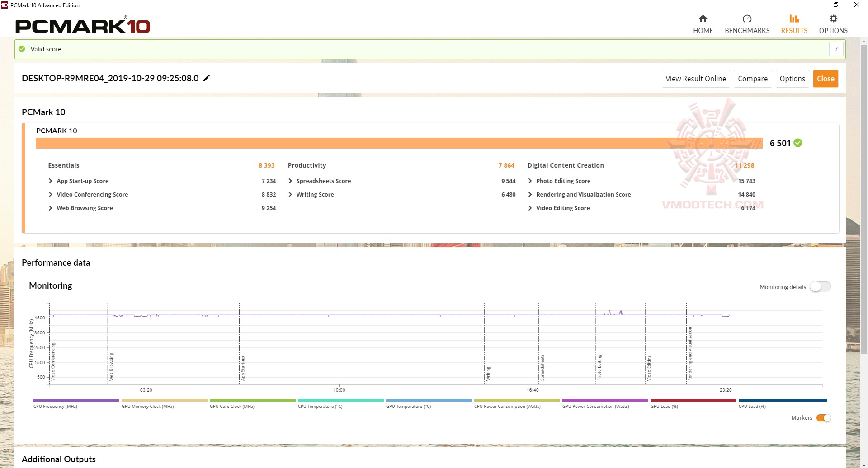Close the result with orange Close button
Image resolution: width=868 pixels, height=468 pixels.
[x=826, y=79]
